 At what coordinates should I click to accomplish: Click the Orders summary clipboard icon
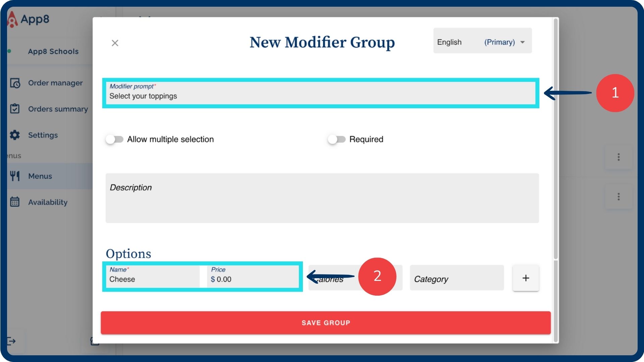tap(15, 109)
